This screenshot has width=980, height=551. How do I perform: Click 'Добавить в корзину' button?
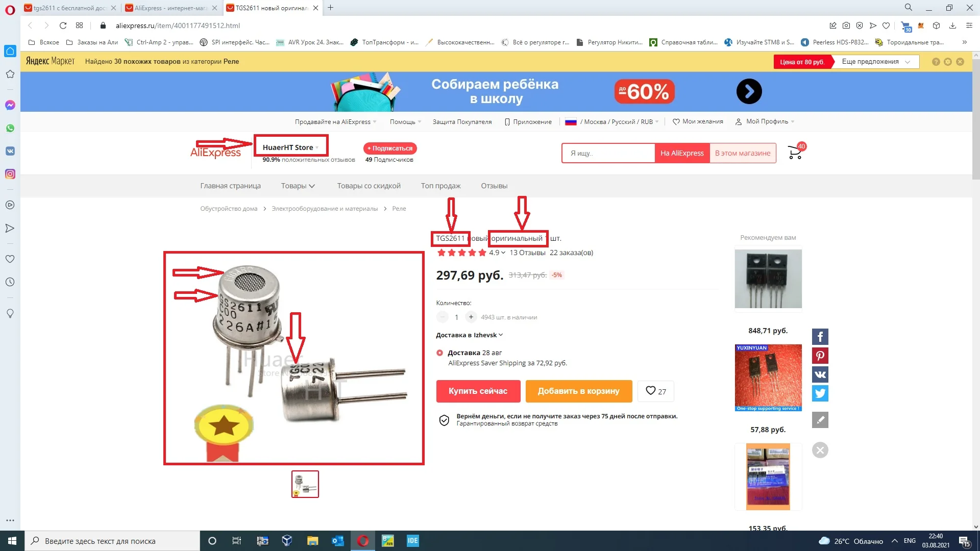pyautogui.click(x=578, y=391)
